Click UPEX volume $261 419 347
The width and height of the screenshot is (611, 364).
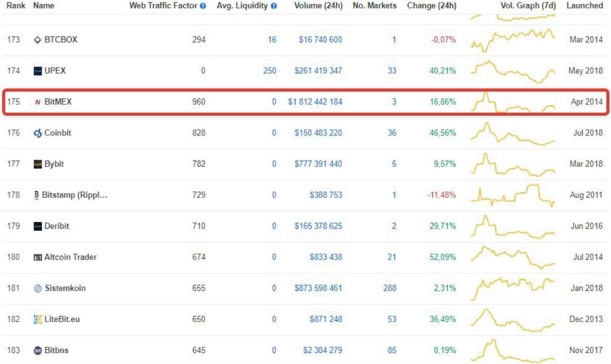coord(318,71)
